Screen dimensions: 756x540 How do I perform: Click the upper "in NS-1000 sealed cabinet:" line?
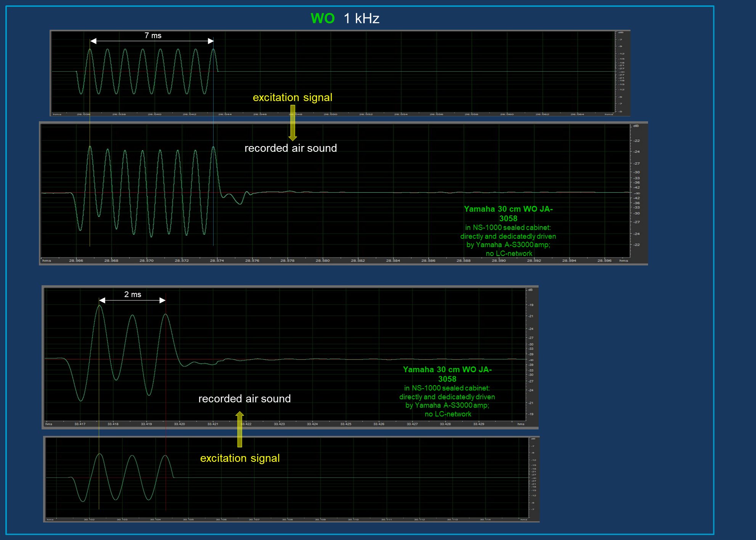508,228
